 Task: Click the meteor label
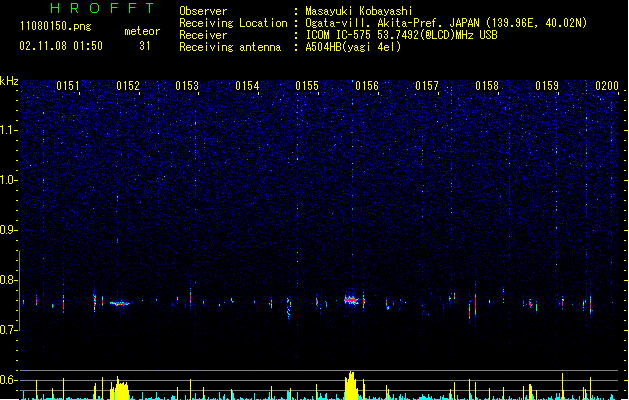pos(142,31)
